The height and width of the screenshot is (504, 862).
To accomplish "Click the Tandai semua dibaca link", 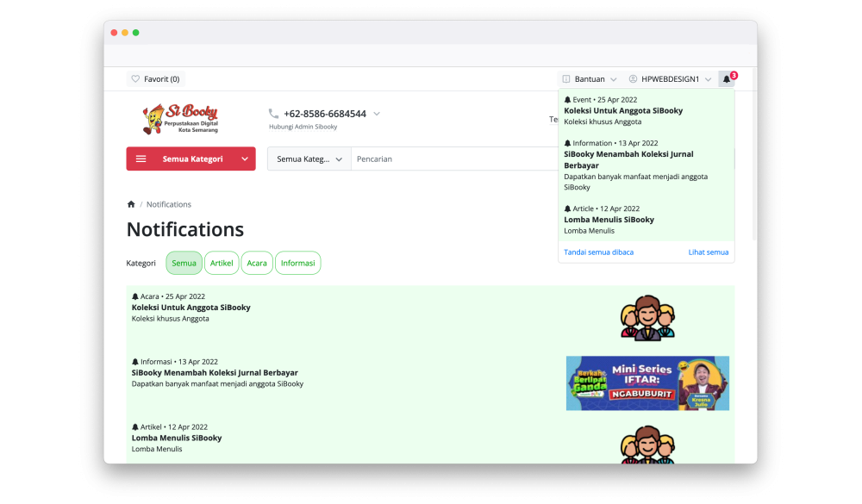I will (598, 252).
